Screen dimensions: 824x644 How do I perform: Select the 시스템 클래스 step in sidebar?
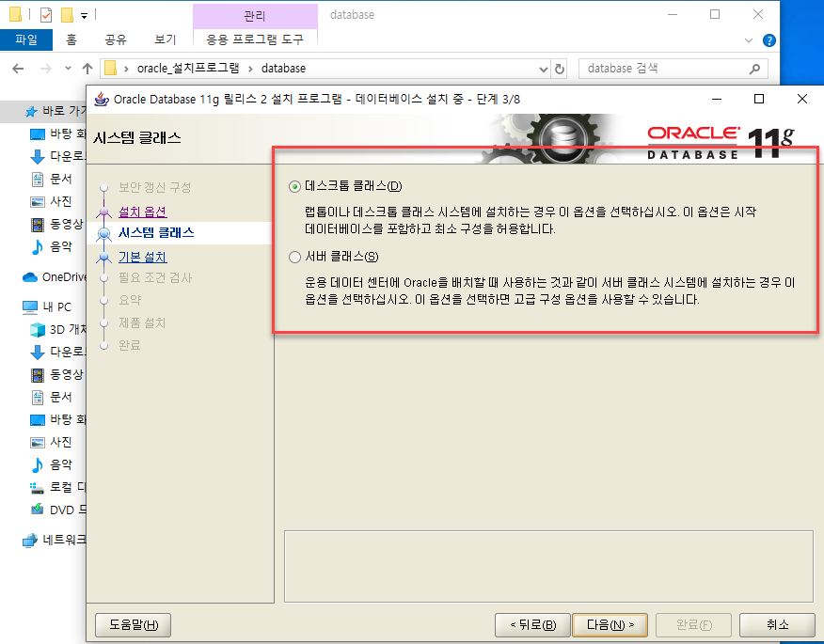(x=156, y=233)
